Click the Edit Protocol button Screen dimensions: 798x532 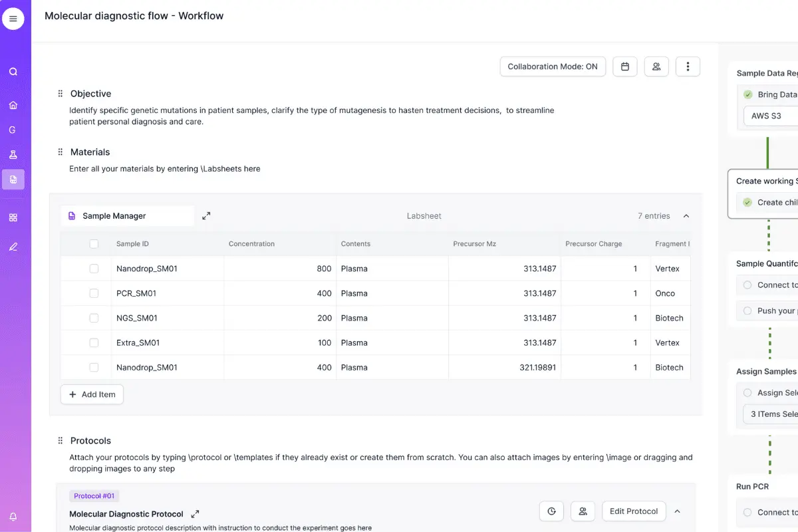[x=634, y=511]
